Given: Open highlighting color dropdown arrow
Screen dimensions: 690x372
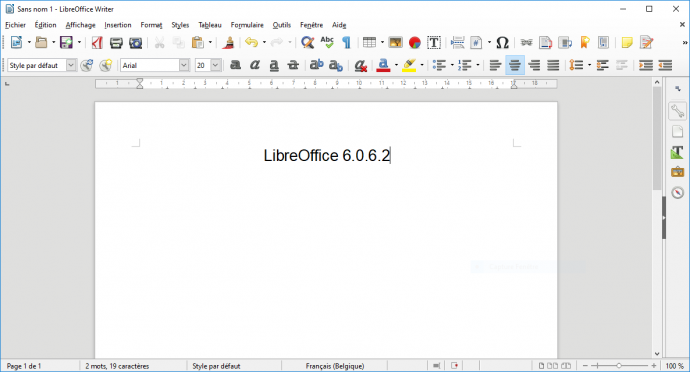Looking at the screenshot, I should (422, 66).
